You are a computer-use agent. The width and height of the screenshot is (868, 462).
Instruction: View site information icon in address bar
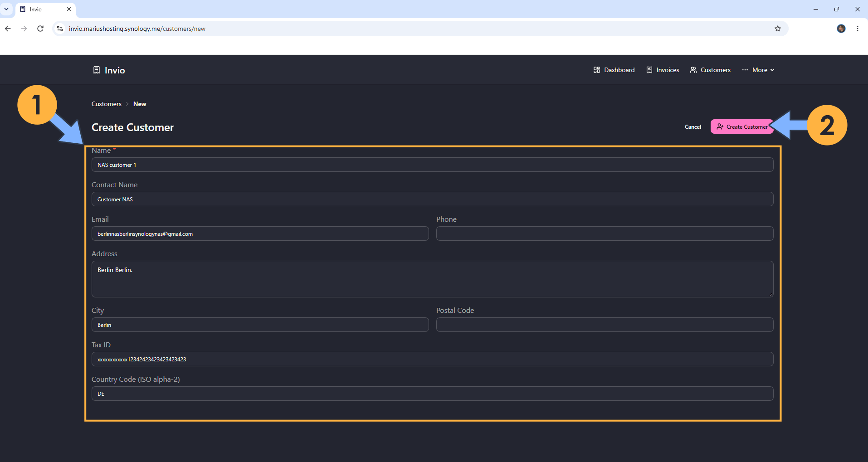tap(60, 29)
